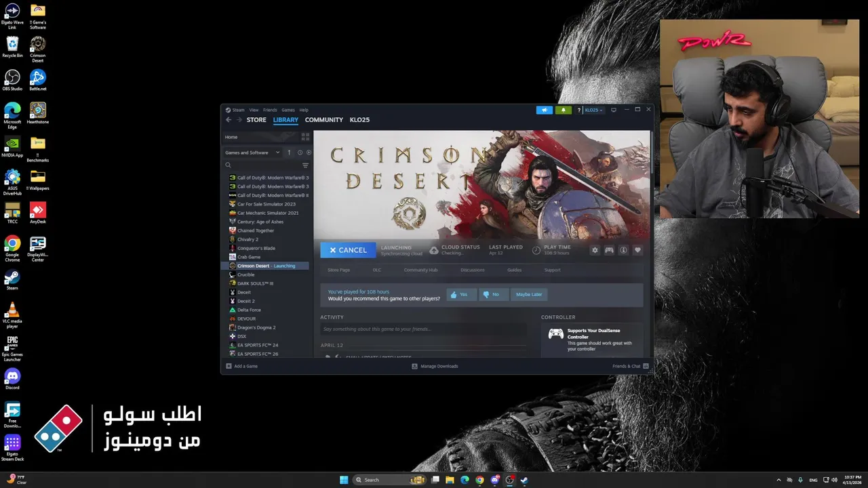This screenshot has width=868, height=488.
Task: Switch library to collections grid view icon
Action: 305,137
